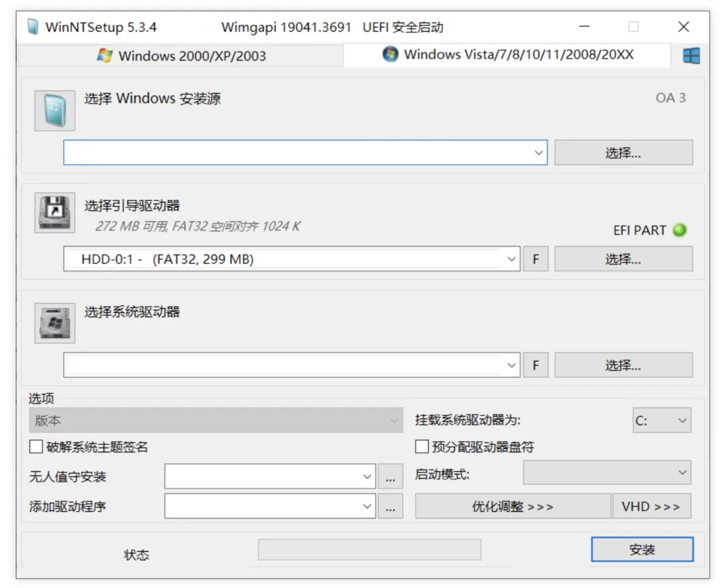
Task: Switch to the Windows Vista/7/8/10/11/2008/20XX tab
Action: [x=507, y=55]
